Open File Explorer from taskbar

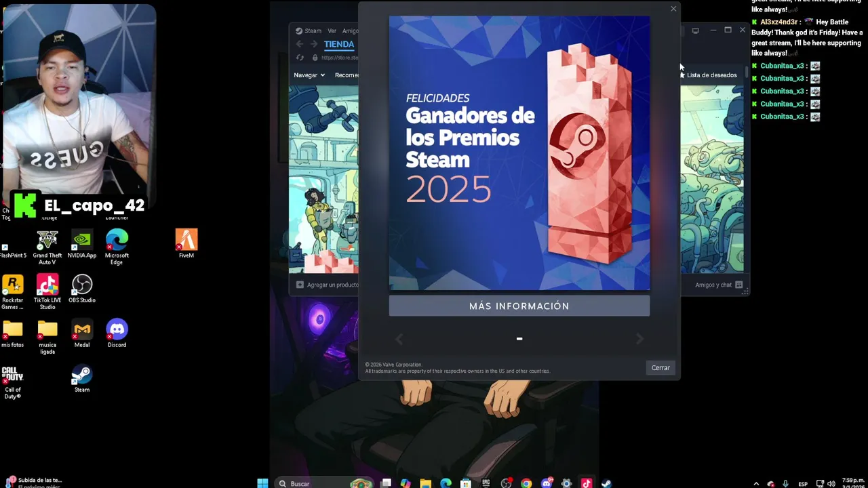click(425, 483)
